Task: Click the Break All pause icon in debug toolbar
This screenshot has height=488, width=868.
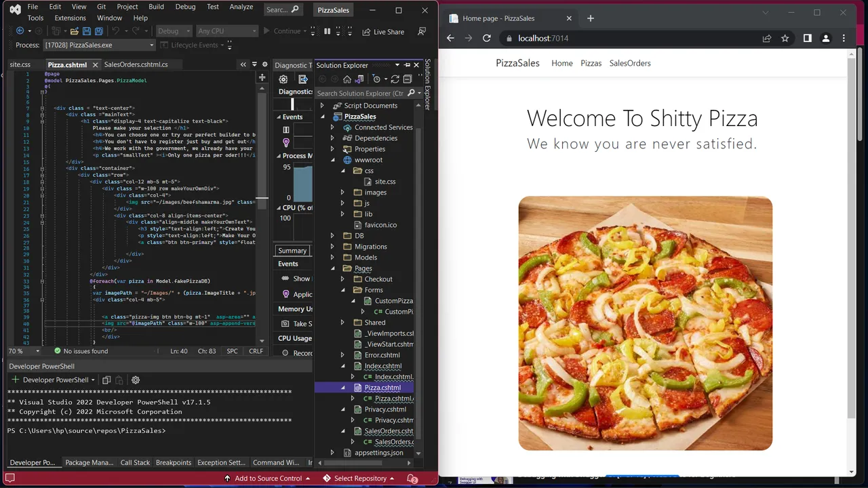Action: [328, 31]
